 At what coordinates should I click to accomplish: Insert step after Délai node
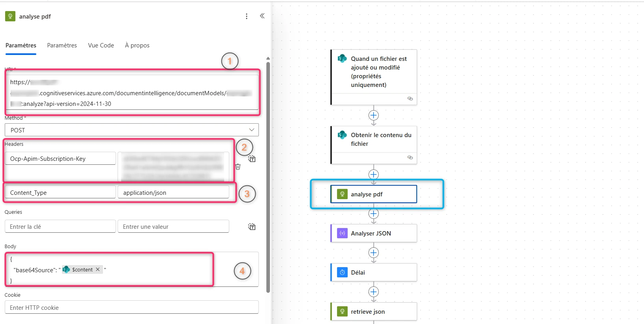pos(373,292)
